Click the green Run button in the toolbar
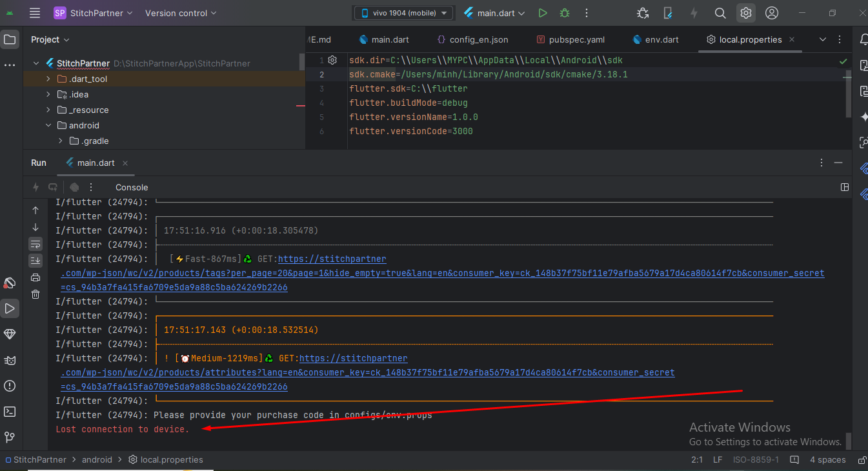 pyautogui.click(x=543, y=13)
